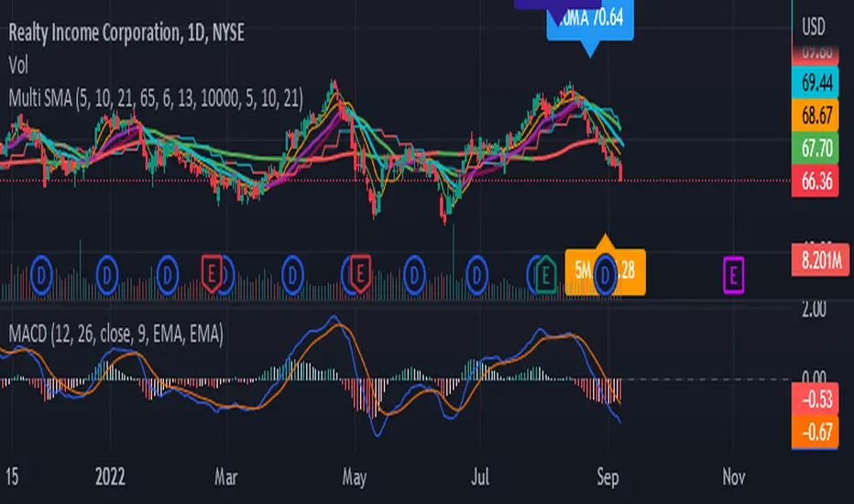Select the February dividend D marker

(x=167, y=275)
